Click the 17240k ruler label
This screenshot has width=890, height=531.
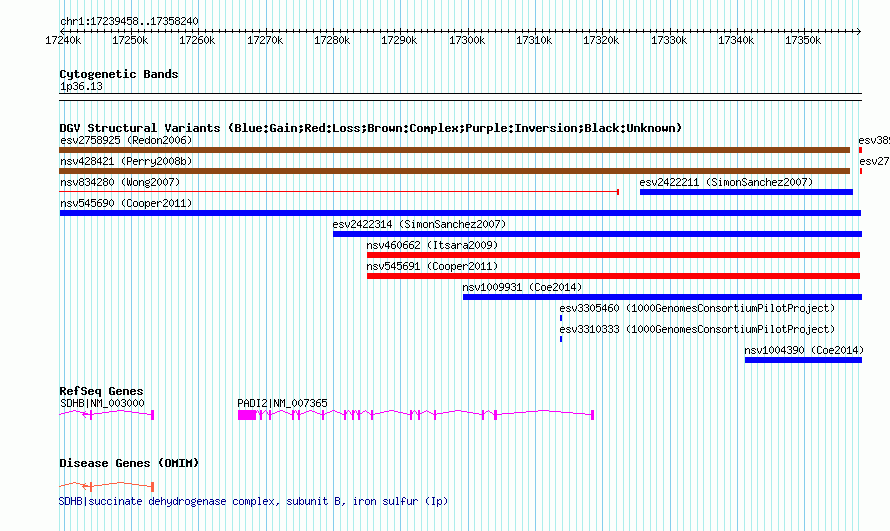[63, 40]
